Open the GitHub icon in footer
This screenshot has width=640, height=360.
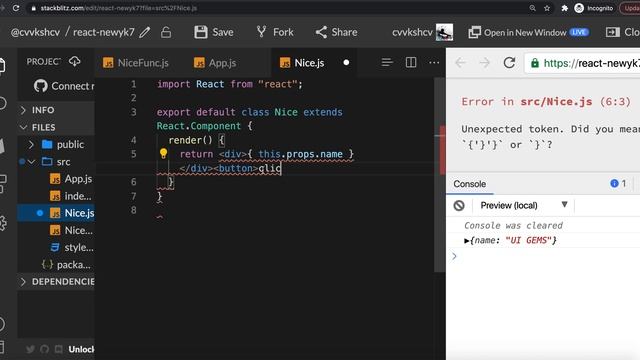44,349
